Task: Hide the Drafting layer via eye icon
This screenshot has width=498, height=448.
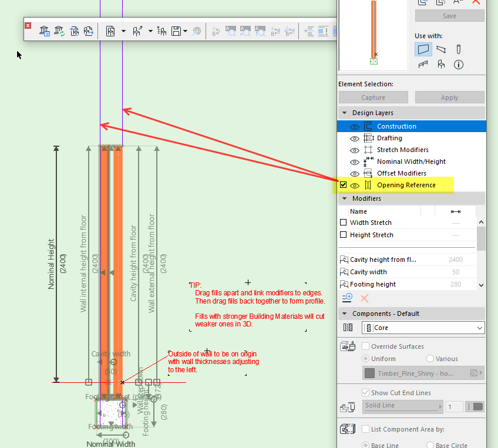Action: [354, 138]
